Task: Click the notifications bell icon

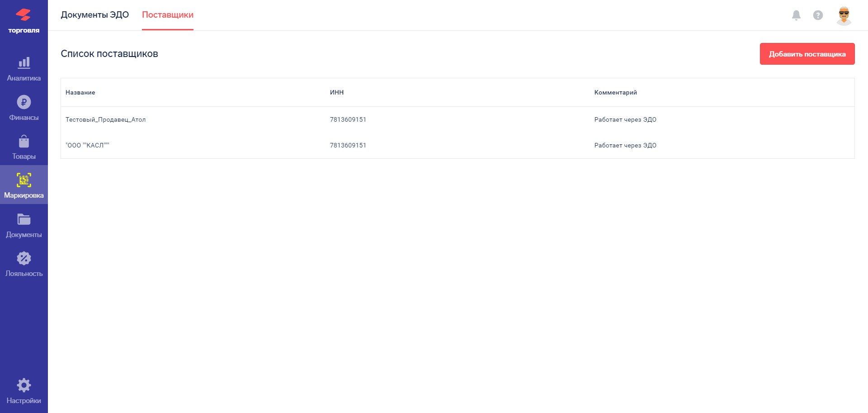Action: (x=796, y=15)
